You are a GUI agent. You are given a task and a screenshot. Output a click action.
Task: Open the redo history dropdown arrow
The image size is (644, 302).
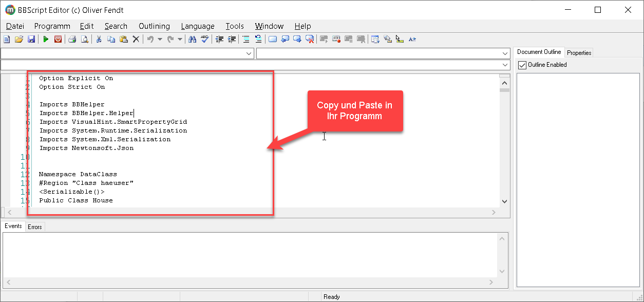pos(180,39)
